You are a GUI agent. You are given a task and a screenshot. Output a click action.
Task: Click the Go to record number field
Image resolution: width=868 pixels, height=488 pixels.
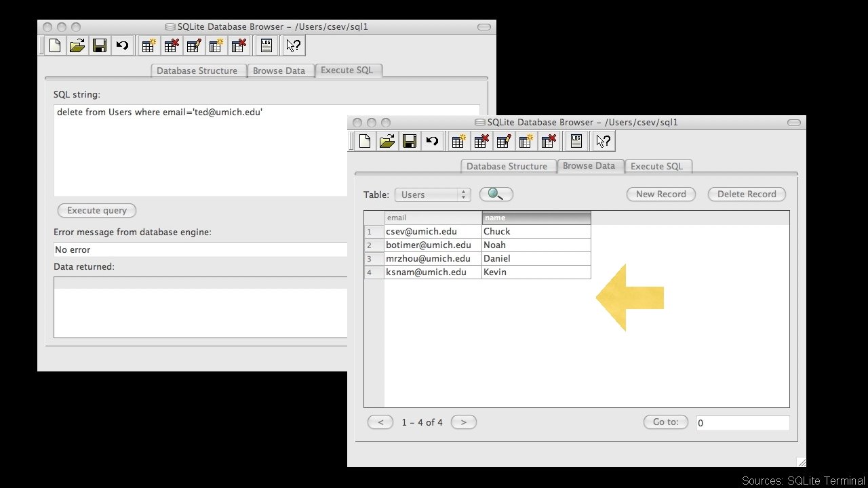[x=743, y=423]
